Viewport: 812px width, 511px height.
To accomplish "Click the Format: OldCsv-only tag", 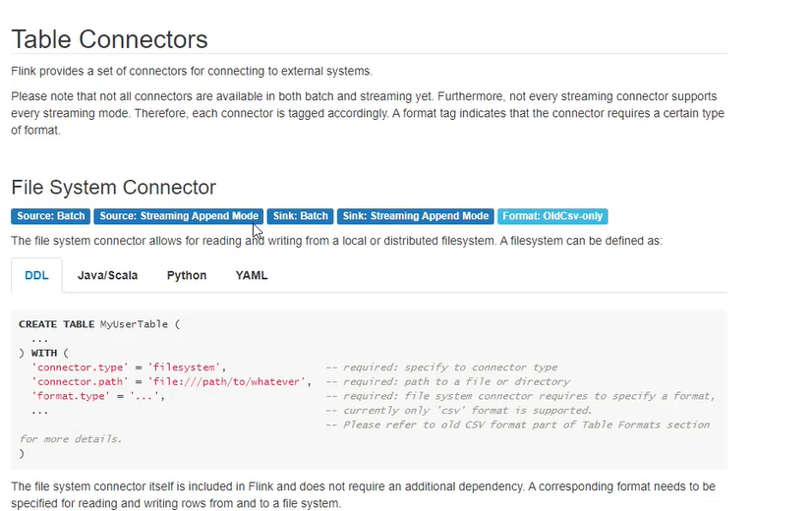I will pyautogui.click(x=552, y=216).
